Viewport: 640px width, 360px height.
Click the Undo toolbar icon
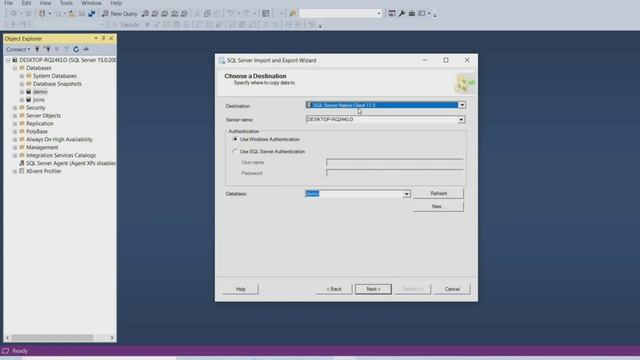coord(231,13)
